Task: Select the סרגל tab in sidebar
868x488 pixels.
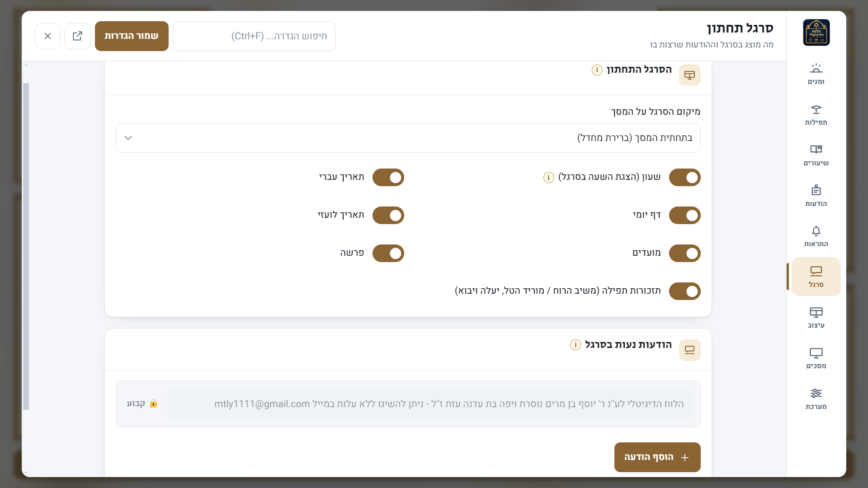Action: [x=816, y=277]
